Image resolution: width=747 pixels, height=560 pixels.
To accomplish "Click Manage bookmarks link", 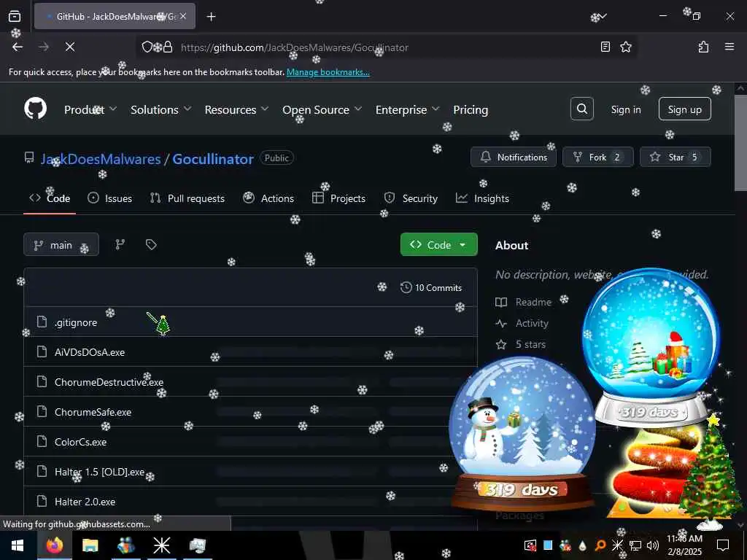I will pos(328,72).
